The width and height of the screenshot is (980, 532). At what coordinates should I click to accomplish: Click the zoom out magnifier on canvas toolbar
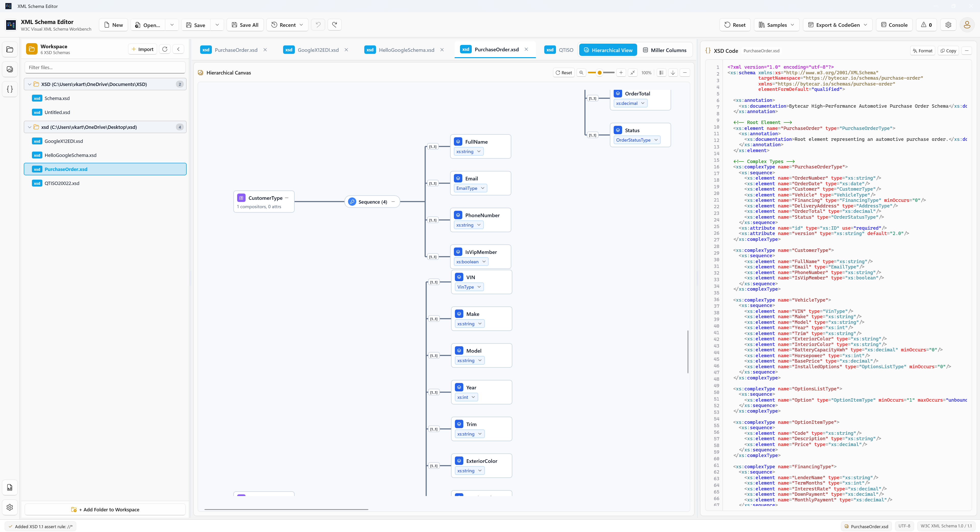point(581,73)
